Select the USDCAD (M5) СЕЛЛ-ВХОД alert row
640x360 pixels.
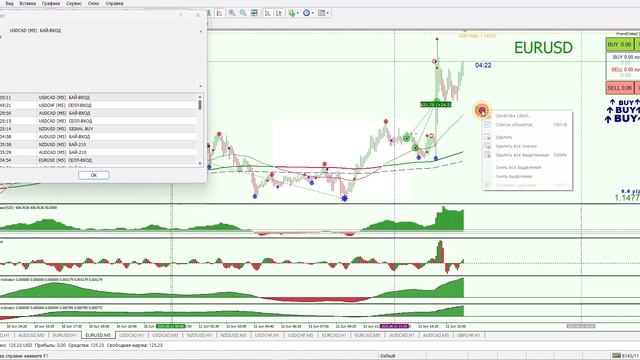click(x=98, y=121)
